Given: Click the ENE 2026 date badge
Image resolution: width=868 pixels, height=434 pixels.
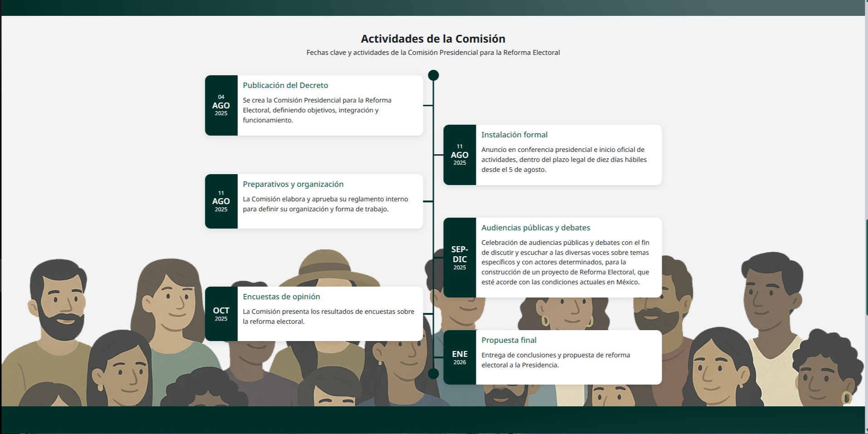Looking at the screenshot, I should 460,357.
